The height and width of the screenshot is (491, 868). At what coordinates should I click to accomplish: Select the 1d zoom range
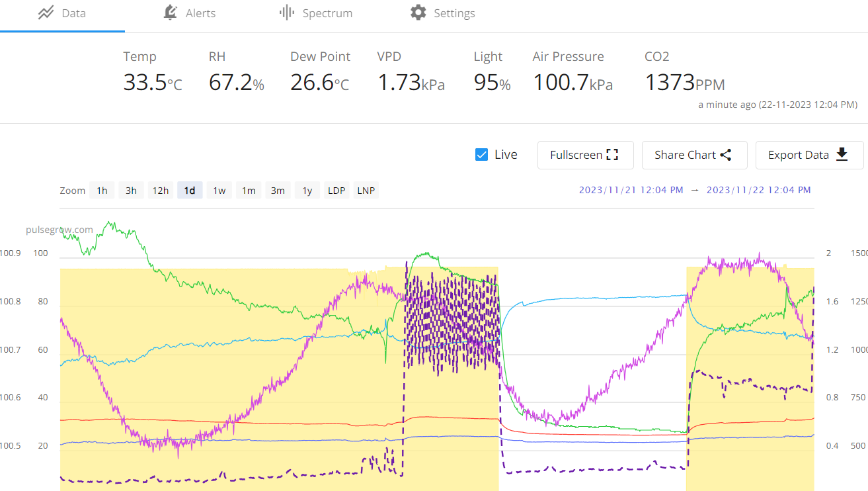coord(190,191)
